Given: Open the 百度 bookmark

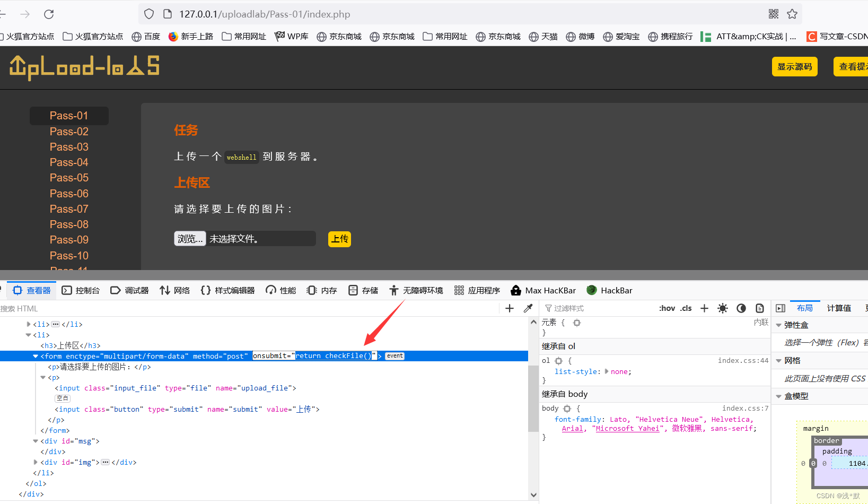Looking at the screenshot, I should (x=146, y=37).
